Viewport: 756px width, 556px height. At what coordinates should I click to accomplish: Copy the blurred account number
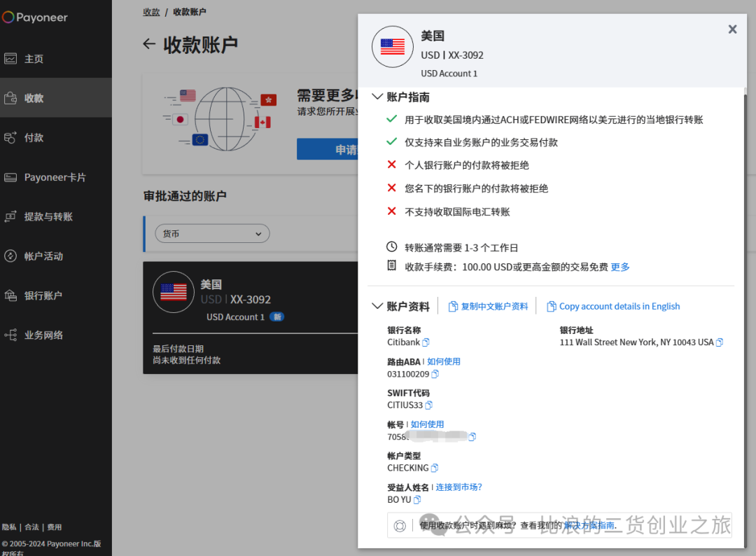click(472, 437)
